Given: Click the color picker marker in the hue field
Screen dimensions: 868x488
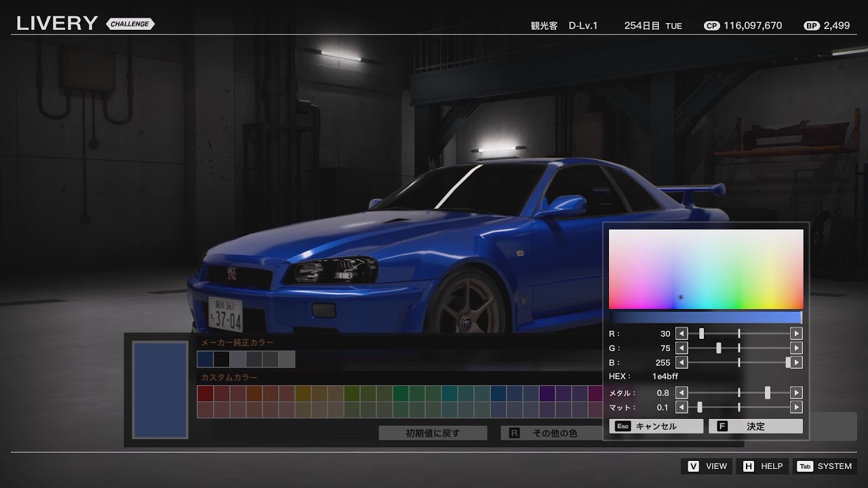Looking at the screenshot, I should [x=680, y=297].
